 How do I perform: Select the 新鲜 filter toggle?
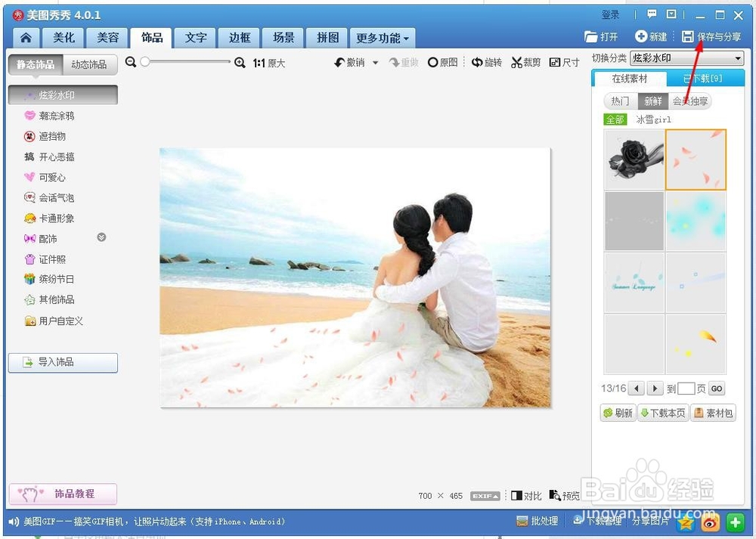click(x=653, y=101)
